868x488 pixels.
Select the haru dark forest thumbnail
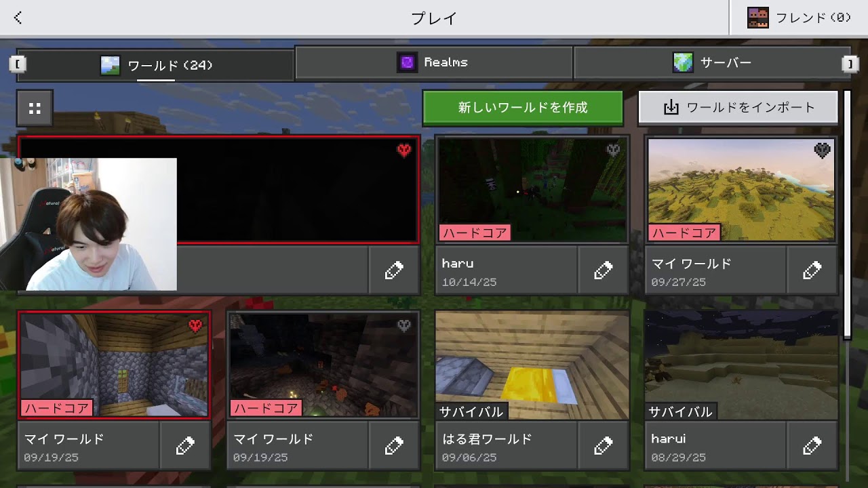point(532,190)
